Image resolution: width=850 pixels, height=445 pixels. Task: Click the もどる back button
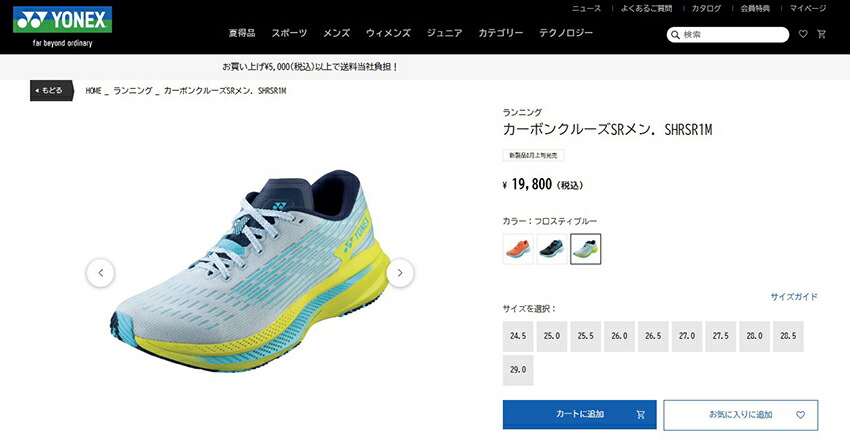pyautogui.click(x=51, y=91)
